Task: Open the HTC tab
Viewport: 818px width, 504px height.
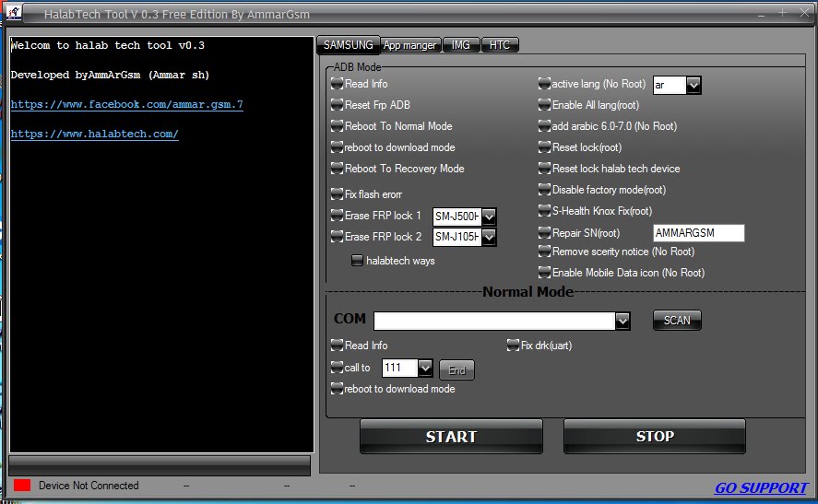Action: coord(499,45)
